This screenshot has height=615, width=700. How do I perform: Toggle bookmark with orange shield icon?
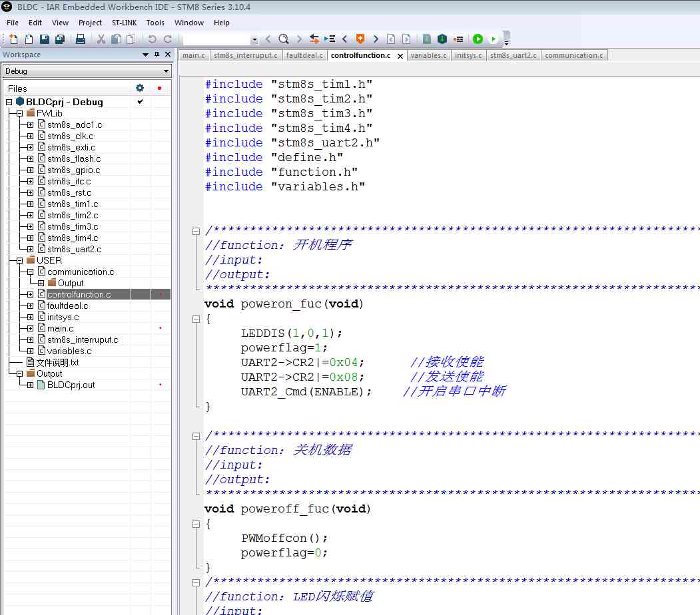(360, 39)
